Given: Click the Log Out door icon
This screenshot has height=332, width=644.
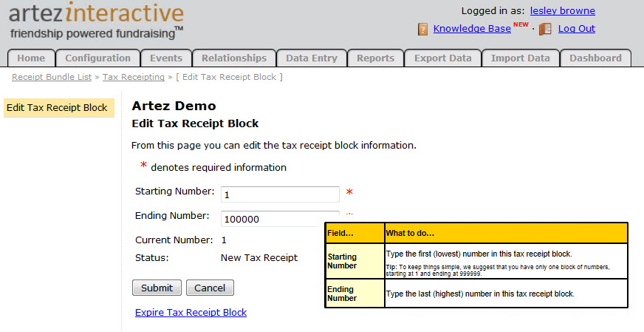Looking at the screenshot, I should tap(545, 29).
